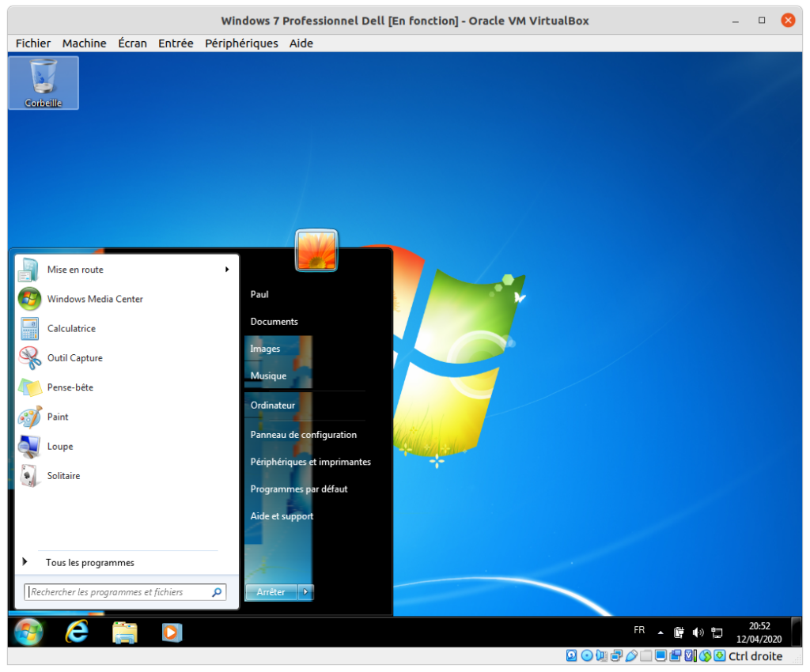
Task: Open the Écran menu
Action: (x=132, y=43)
